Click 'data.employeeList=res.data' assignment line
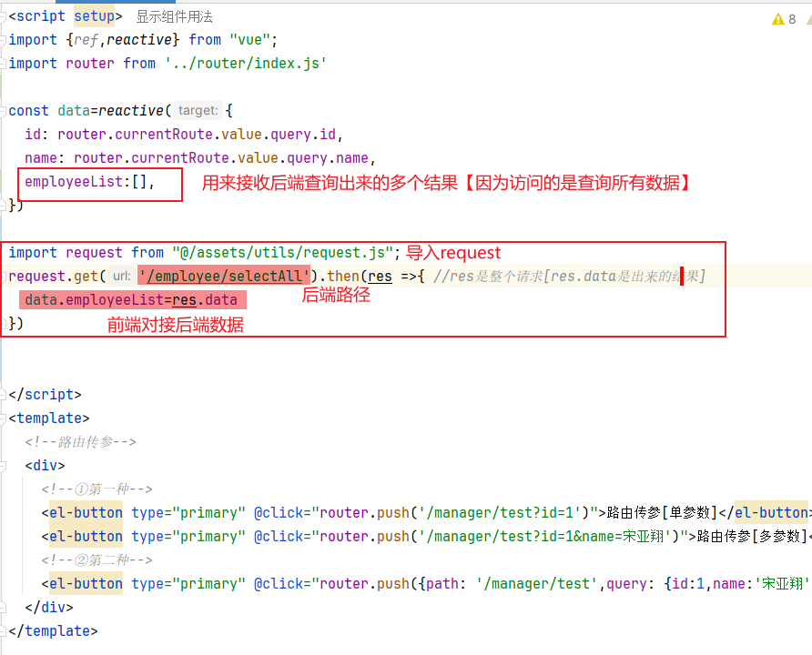The image size is (812, 655). pos(131,300)
